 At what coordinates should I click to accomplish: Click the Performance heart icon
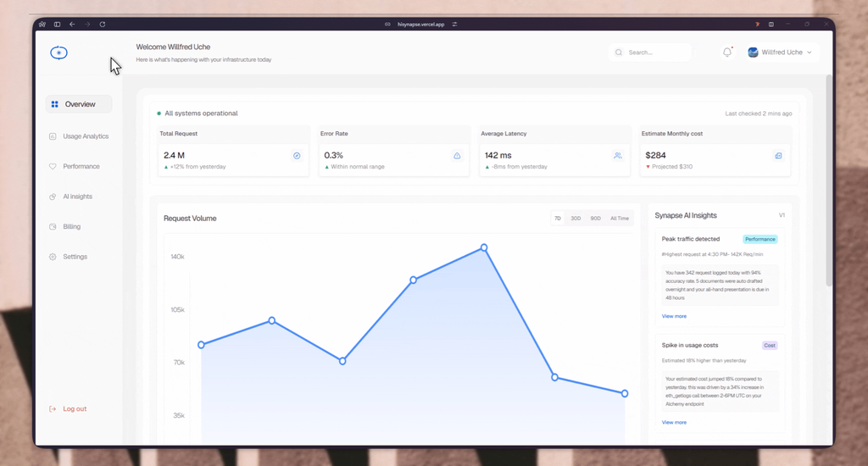tap(53, 166)
